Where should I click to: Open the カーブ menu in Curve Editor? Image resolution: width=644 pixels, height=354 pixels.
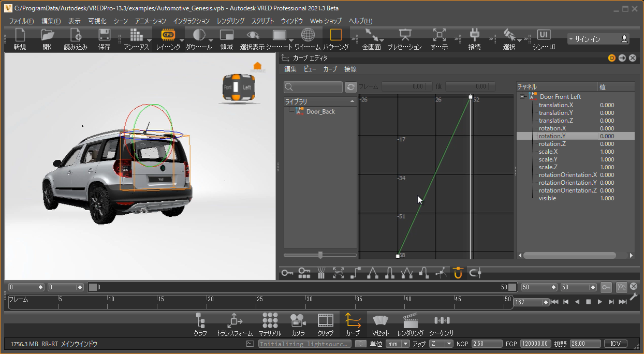(330, 69)
